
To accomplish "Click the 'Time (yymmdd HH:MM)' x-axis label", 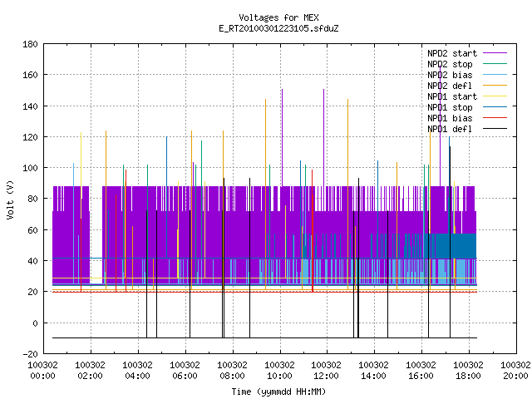I will click(x=278, y=392).
